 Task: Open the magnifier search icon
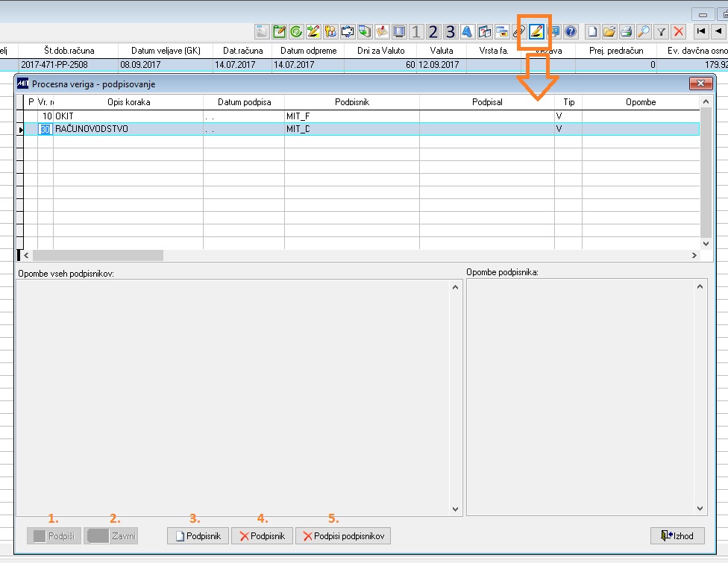pos(644,31)
